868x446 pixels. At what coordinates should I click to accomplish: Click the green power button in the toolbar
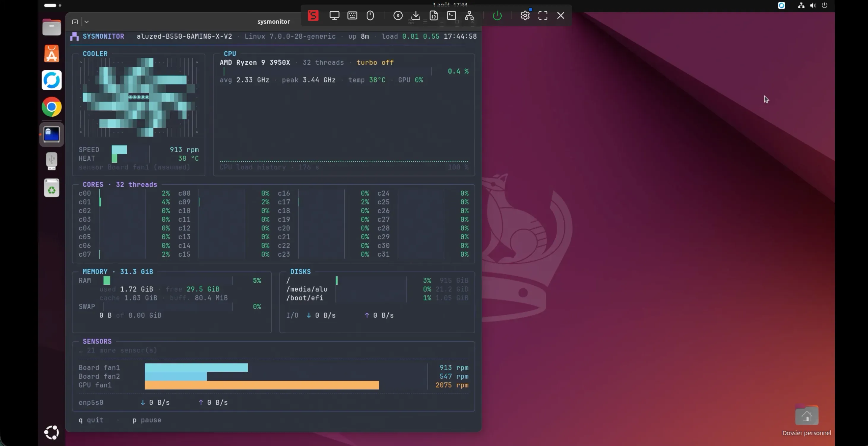coord(497,15)
